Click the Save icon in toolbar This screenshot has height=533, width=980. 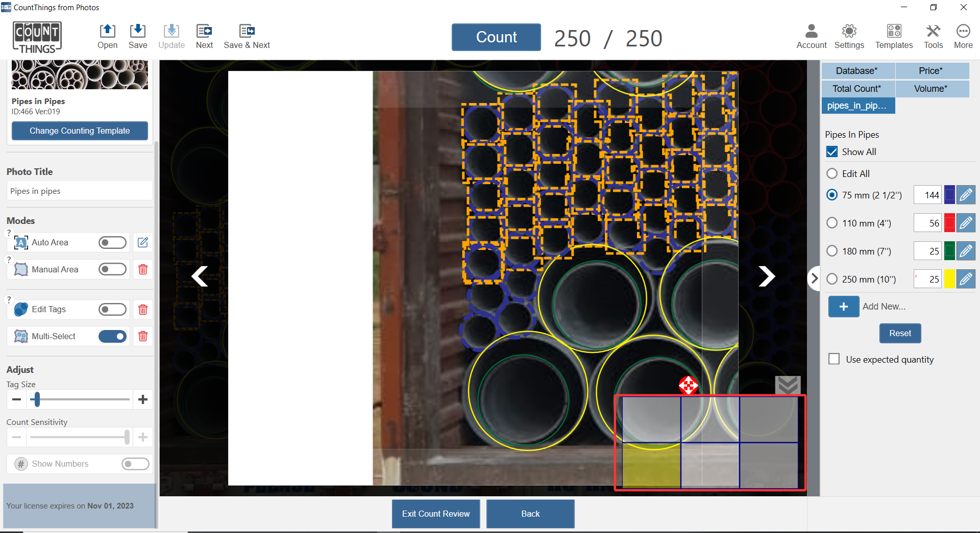[137, 32]
